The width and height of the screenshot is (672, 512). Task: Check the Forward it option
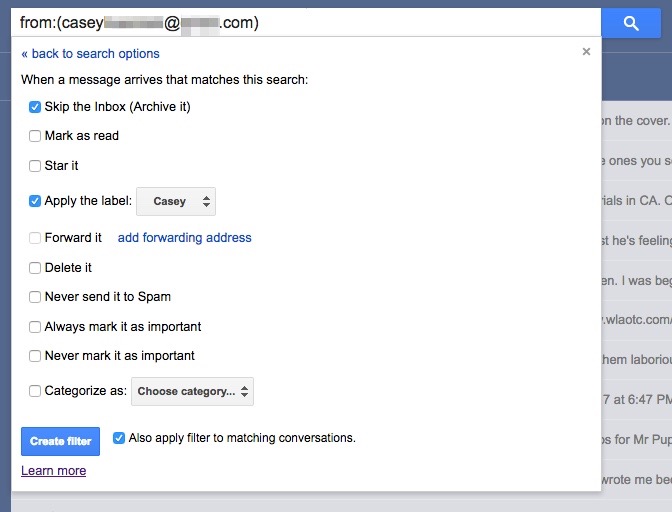click(x=35, y=238)
